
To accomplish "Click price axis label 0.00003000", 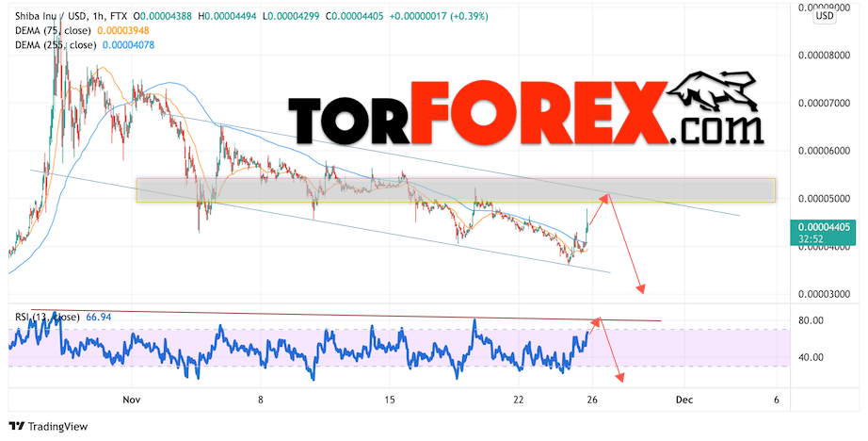I will click(x=825, y=294).
